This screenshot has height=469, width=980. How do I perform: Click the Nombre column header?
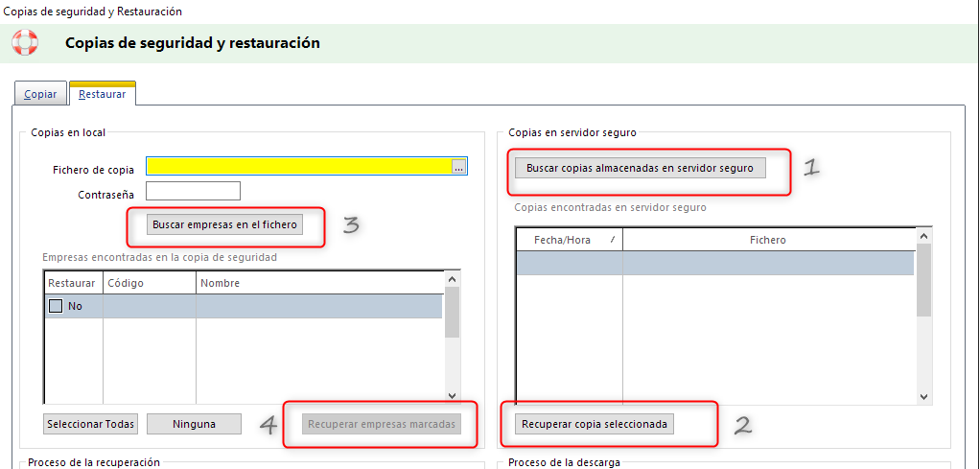tap(319, 283)
